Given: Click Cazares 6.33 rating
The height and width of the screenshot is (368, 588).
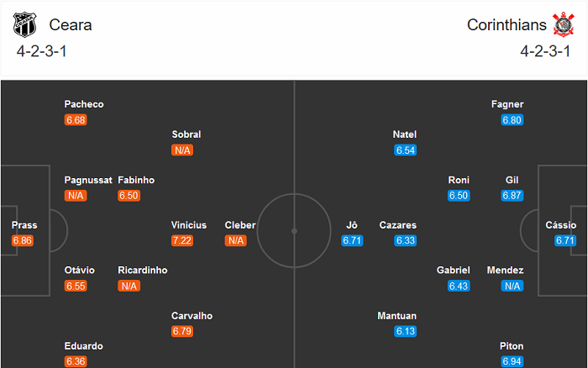Looking at the screenshot, I should [406, 240].
